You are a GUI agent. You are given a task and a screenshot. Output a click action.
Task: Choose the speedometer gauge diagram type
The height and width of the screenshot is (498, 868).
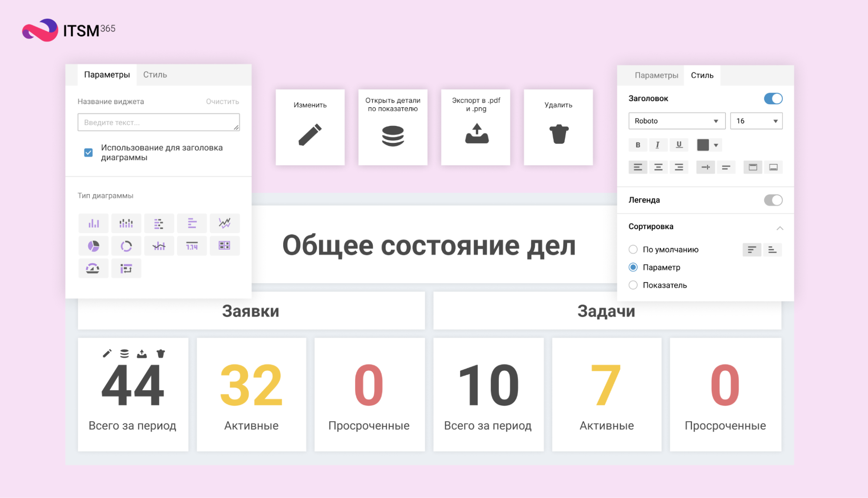tap(93, 269)
